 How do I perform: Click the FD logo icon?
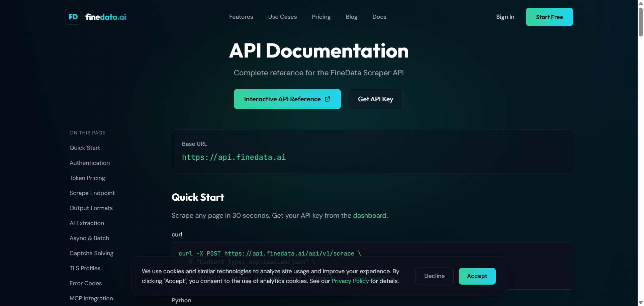[x=73, y=16]
